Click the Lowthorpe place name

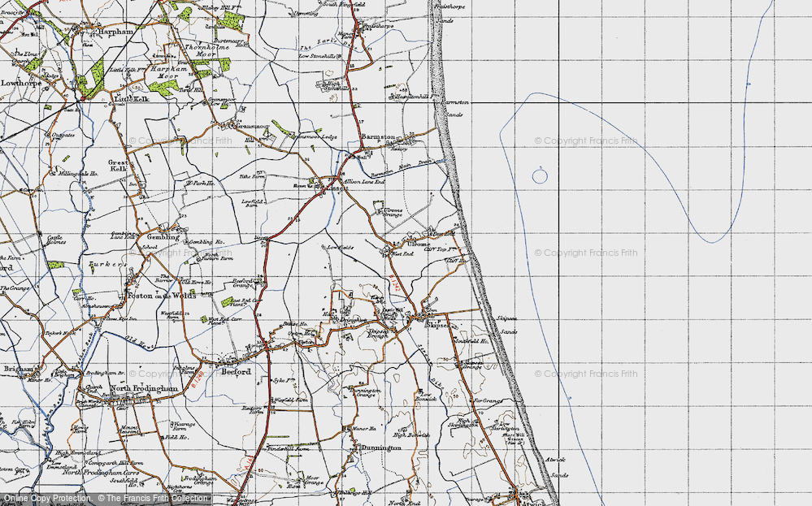20,83
